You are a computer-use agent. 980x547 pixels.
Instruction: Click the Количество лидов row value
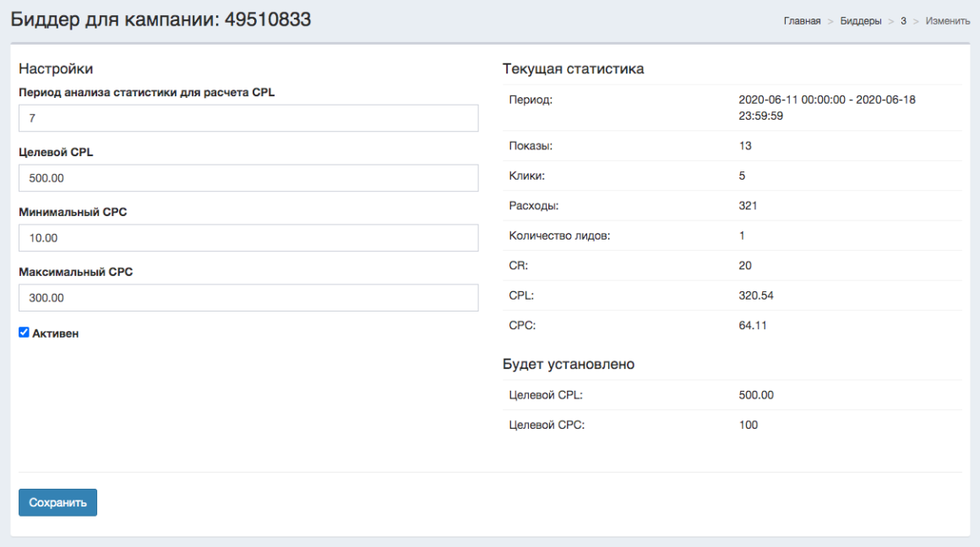(x=742, y=236)
